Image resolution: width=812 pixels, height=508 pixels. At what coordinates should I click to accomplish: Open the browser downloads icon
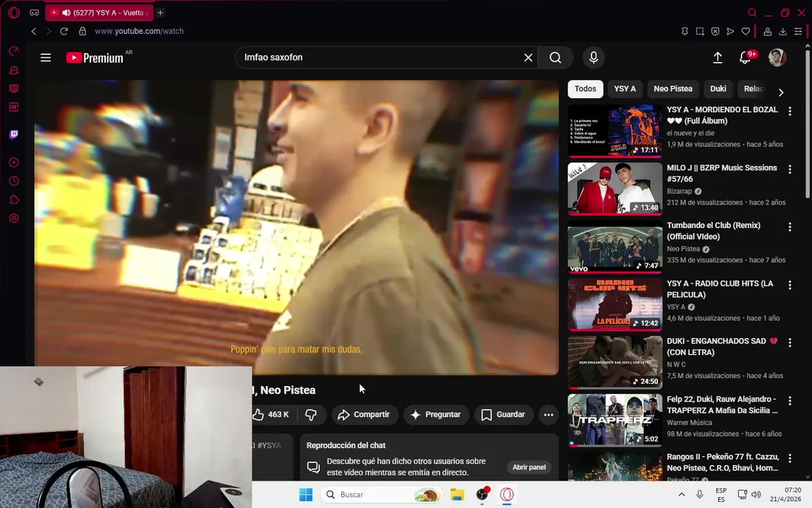pyautogui.click(x=783, y=31)
